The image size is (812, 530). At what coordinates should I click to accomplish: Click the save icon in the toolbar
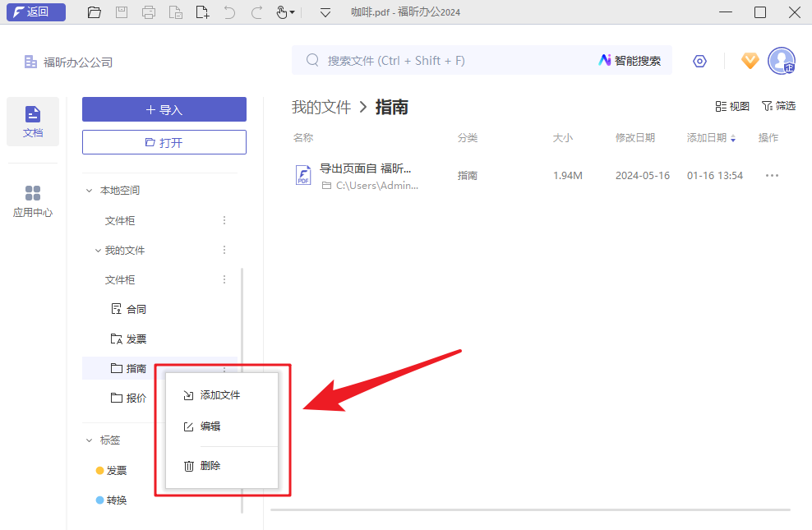click(x=121, y=12)
